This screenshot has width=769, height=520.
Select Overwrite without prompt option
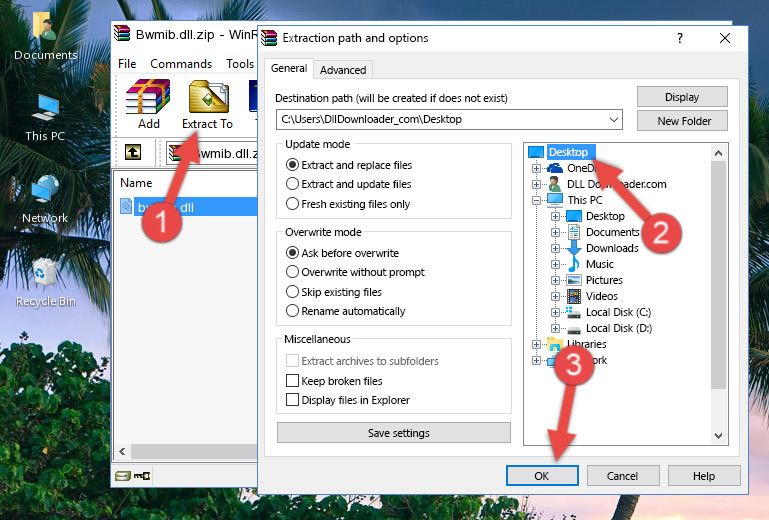click(x=292, y=272)
